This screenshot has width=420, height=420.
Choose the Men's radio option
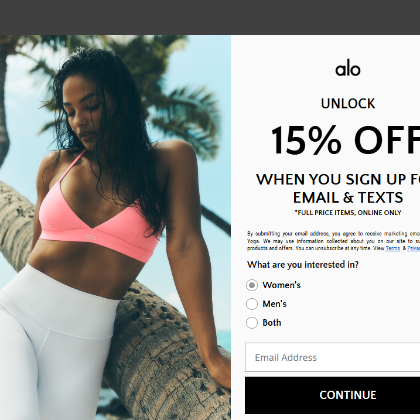coord(252,304)
